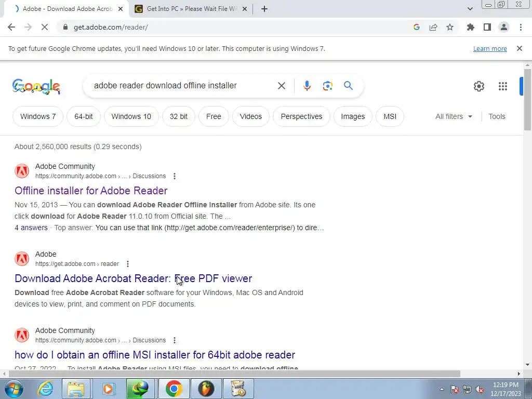532x399 pixels.
Task: Click the muted volume tray icon
Action: click(x=480, y=390)
